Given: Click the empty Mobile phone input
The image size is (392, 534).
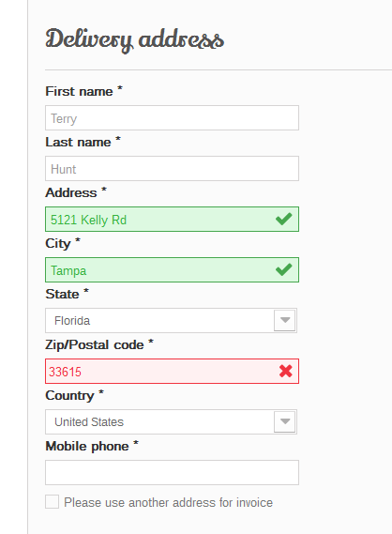Looking at the screenshot, I should click(x=173, y=473).
